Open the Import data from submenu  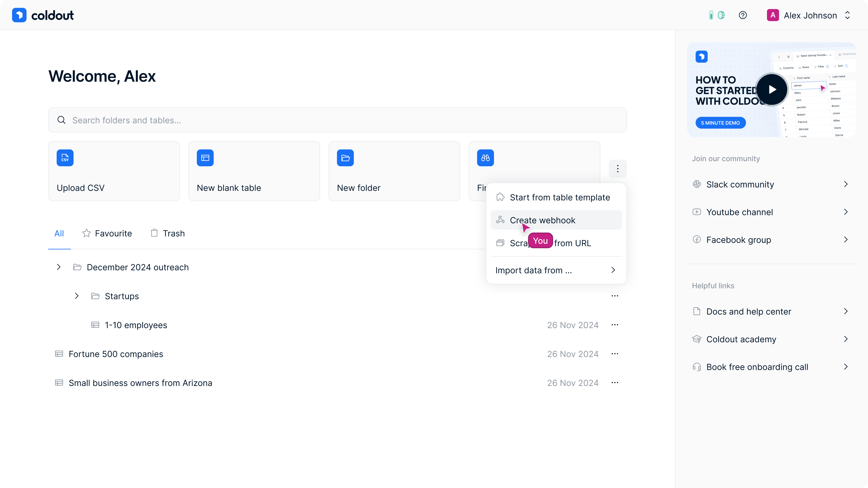point(556,270)
